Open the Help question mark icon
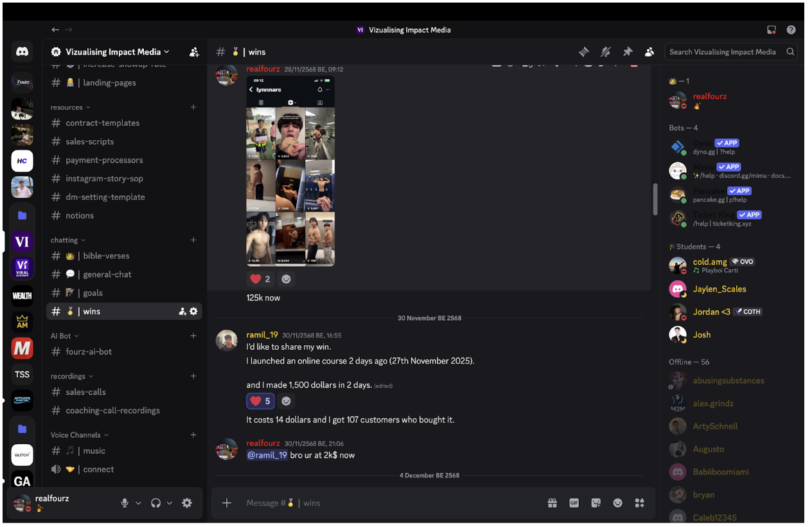This screenshot has height=527, width=812. point(791,30)
